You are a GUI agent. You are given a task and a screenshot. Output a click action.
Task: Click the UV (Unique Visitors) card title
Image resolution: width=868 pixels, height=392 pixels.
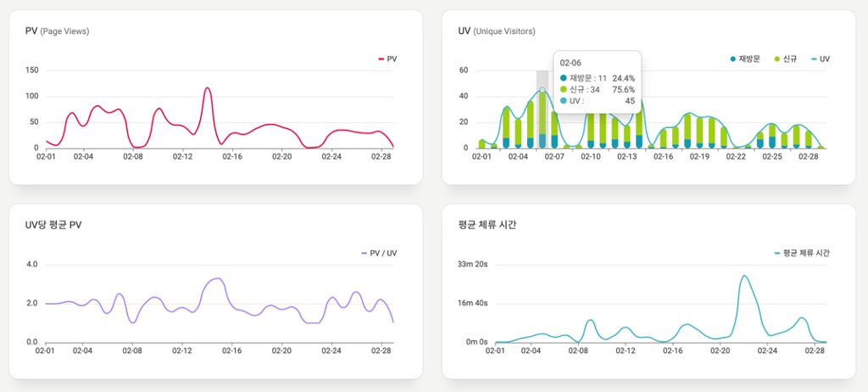(x=497, y=31)
